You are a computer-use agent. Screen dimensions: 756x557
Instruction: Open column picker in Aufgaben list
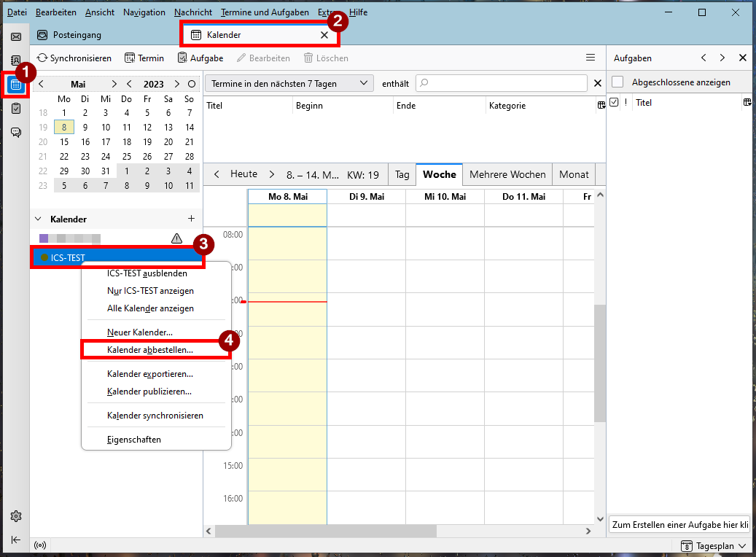tap(747, 102)
